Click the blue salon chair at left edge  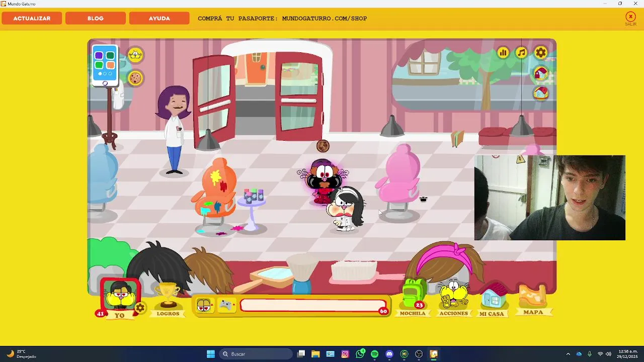(x=103, y=184)
